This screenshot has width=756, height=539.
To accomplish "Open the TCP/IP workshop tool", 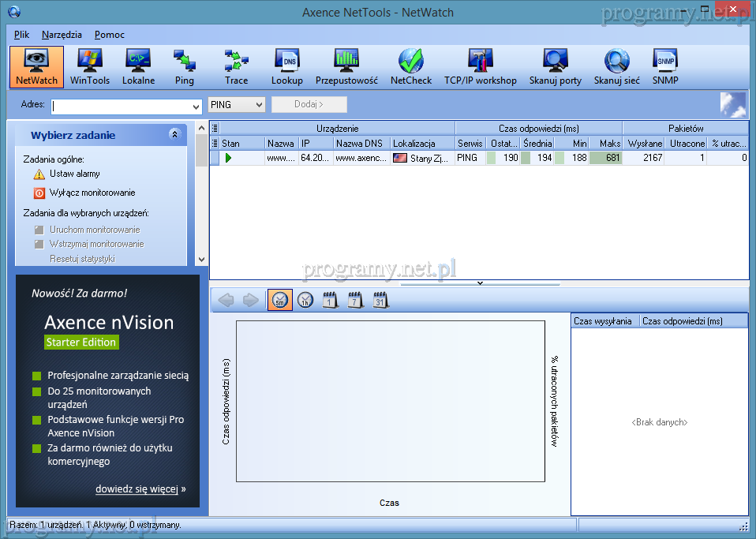I will [480, 67].
